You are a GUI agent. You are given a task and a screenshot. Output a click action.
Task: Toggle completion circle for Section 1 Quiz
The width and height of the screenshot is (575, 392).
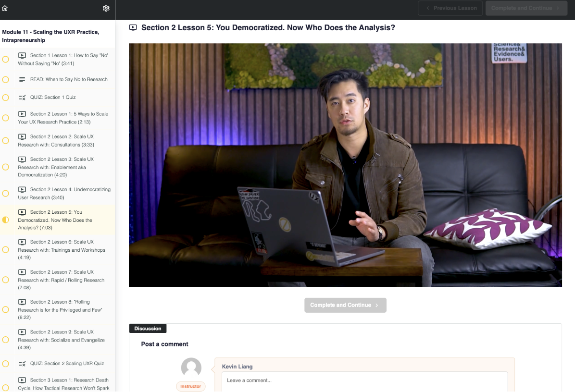5,98
